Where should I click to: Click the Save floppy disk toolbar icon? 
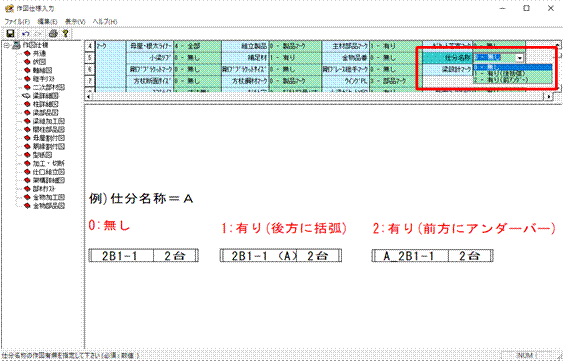(x=10, y=34)
